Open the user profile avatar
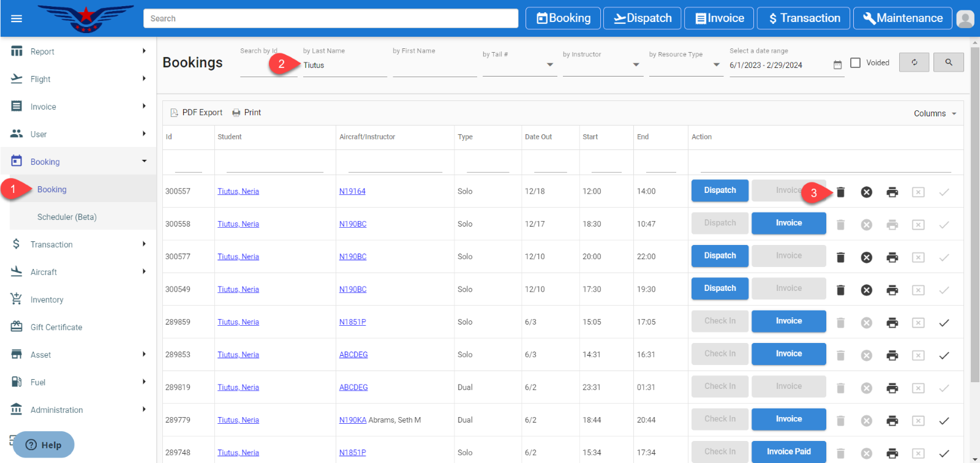This screenshot has width=980, height=463. pyautogui.click(x=965, y=19)
